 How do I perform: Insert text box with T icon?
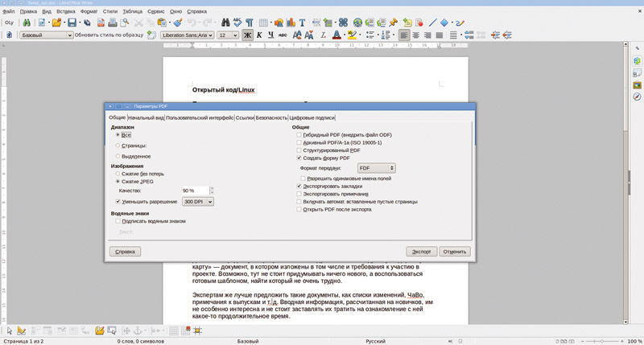point(303,23)
